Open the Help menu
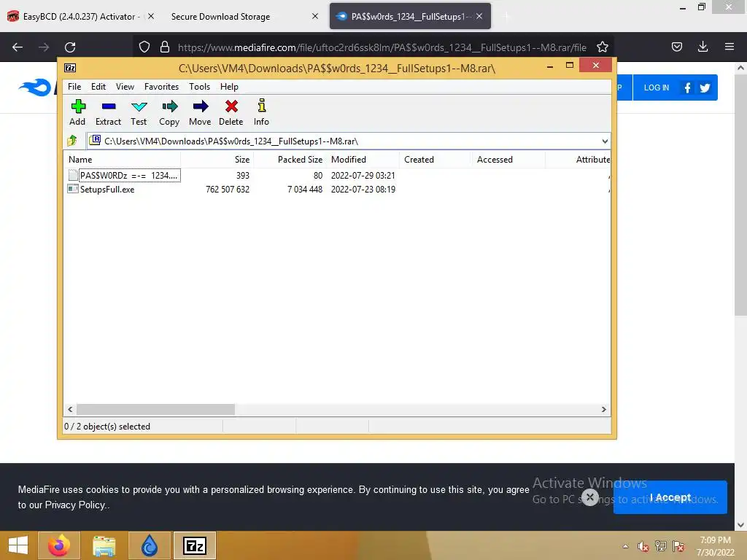This screenshot has height=560, width=747. [229, 87]
